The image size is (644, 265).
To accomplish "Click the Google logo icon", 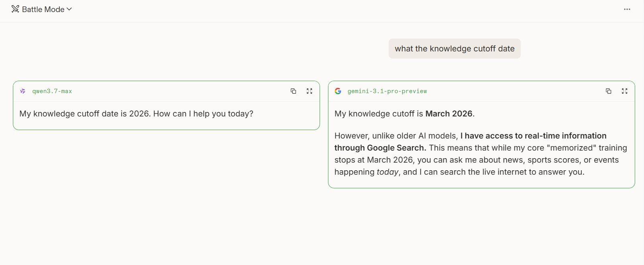I will click(338, 91).
